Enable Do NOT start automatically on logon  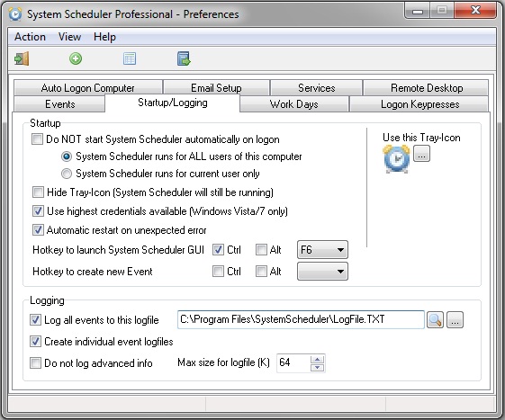click(x=38, y=139)
